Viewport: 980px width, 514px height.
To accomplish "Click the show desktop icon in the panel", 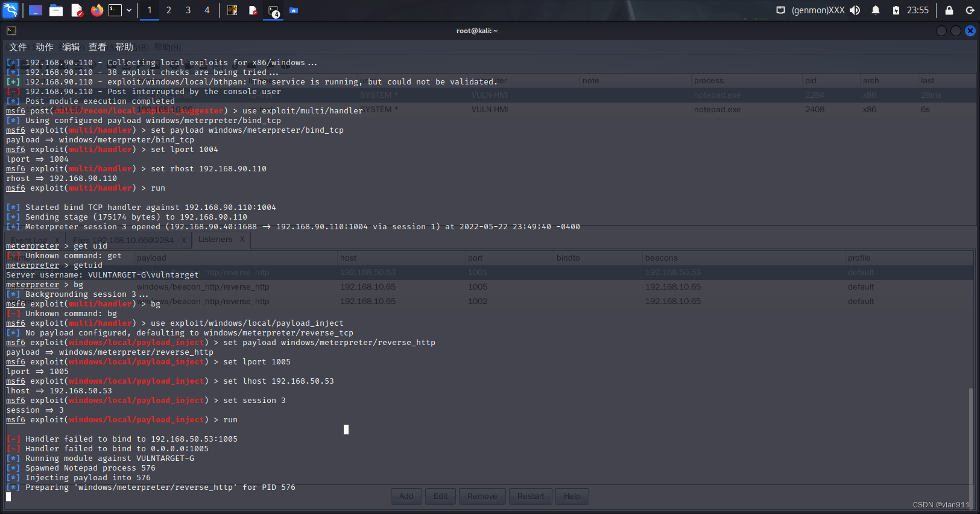I will click(x=36, y=10).
